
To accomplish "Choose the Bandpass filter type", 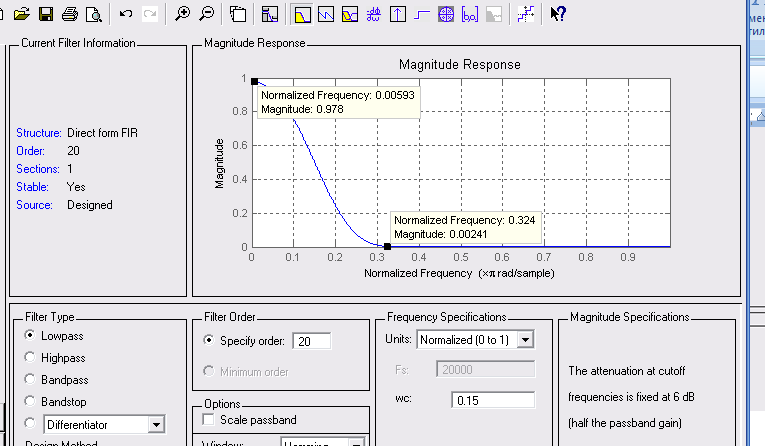I will click(x=30, y=379).
